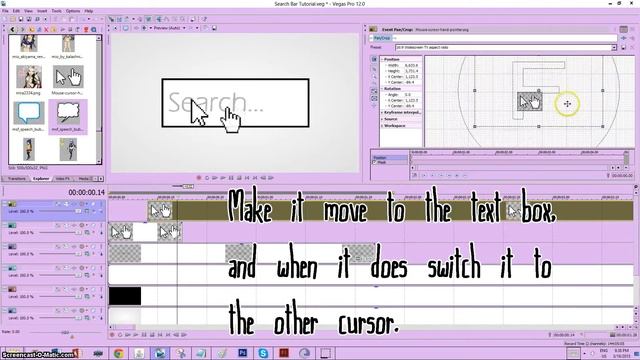The width and height of the screenshot is (640, 360).
Task: Switch to the Explorer tab
Action: tap(41, 179)
